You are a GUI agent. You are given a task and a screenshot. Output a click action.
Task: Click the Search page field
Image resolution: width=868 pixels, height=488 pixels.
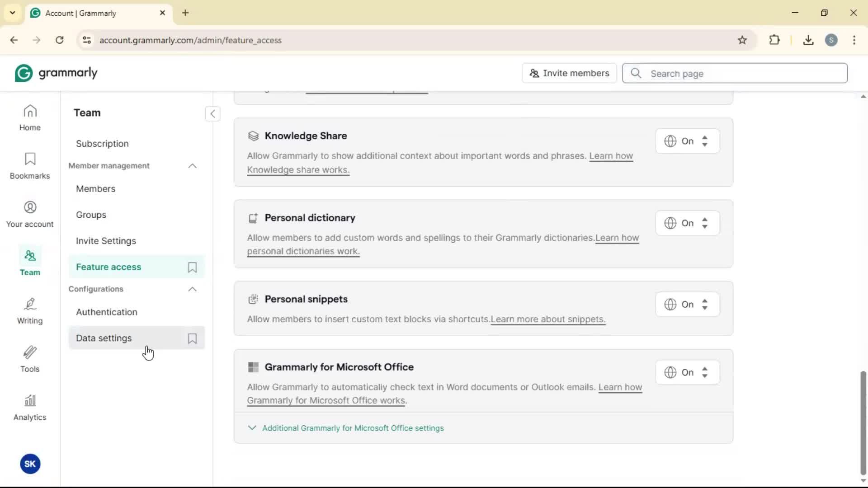[x=741, y=74]
